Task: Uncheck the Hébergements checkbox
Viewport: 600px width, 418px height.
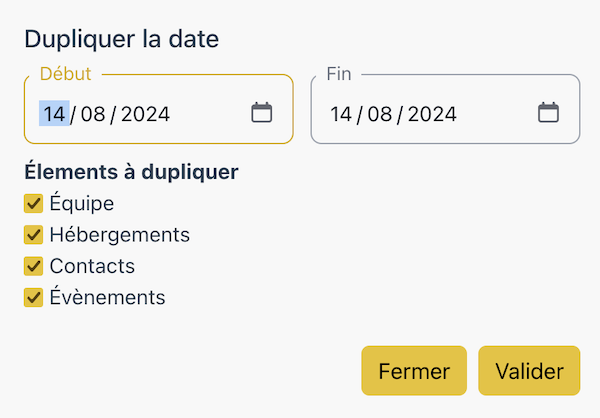Action: click(33, 235)
